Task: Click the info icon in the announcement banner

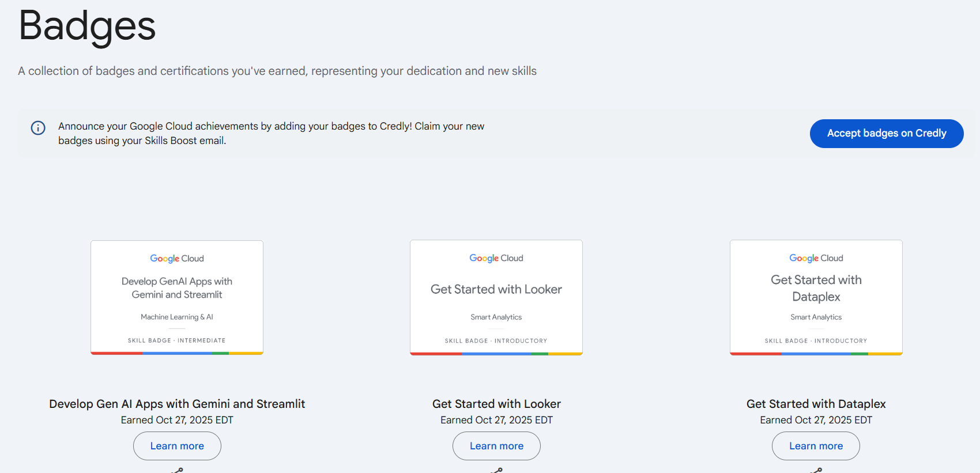Action: click(x=37, y=128)
